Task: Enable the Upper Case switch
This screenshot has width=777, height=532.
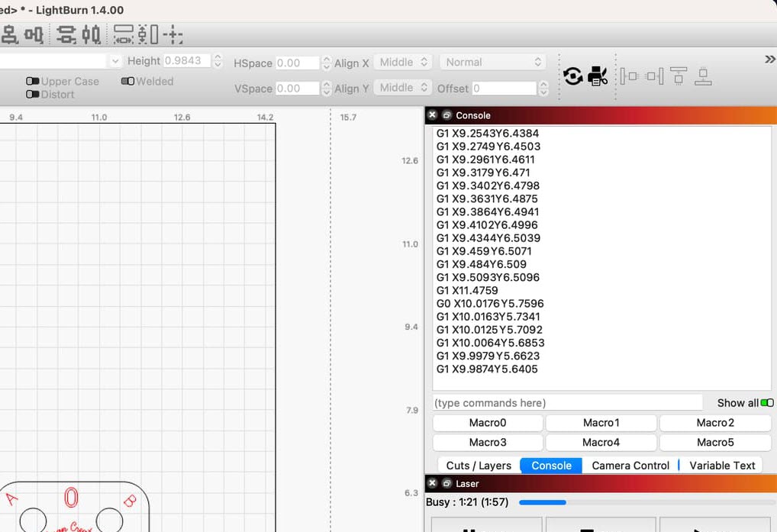Action: [33, 82]
